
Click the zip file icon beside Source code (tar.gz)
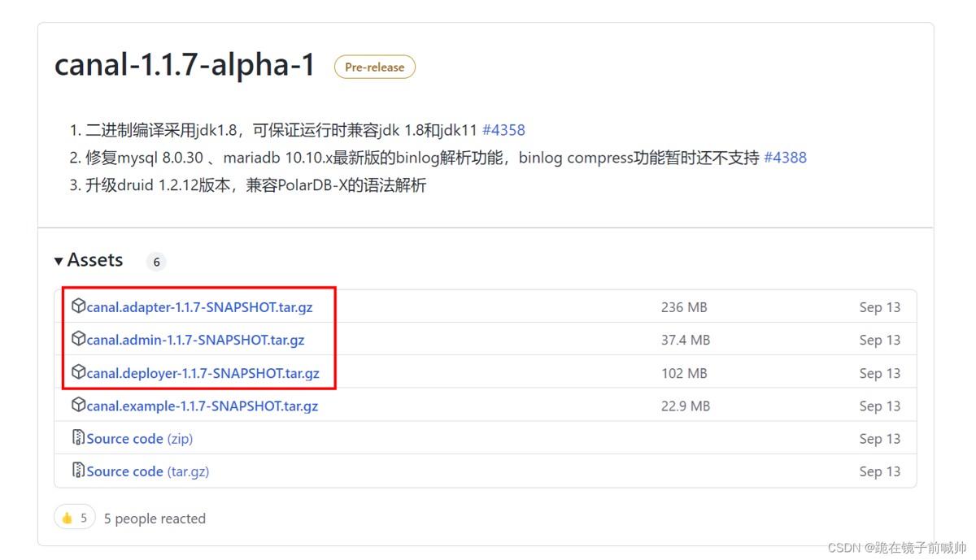pyautogui.click(x=78, y=471)
